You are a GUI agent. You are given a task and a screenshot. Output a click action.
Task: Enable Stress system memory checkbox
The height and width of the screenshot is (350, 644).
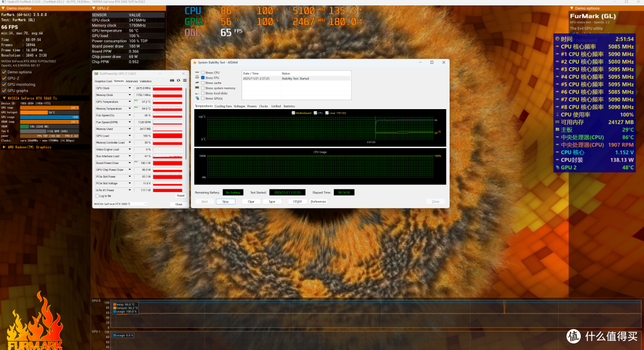point(203,88)
